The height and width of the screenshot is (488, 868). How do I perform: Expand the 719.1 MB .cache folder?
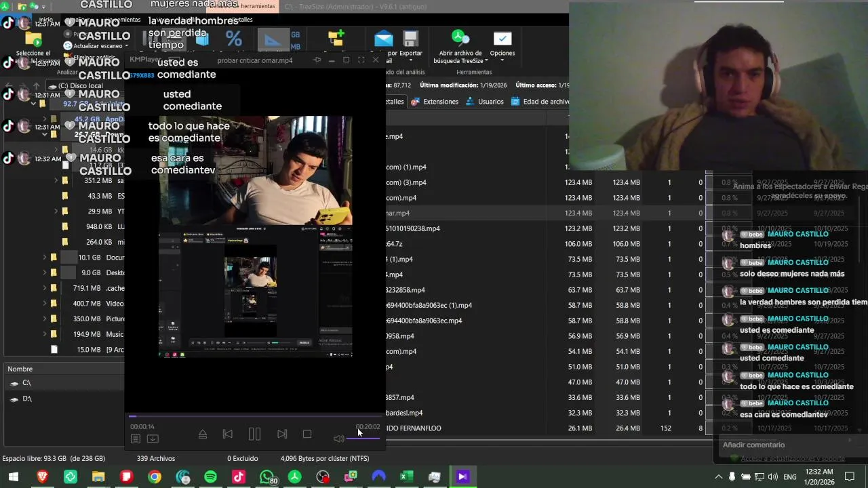[45, 288]
